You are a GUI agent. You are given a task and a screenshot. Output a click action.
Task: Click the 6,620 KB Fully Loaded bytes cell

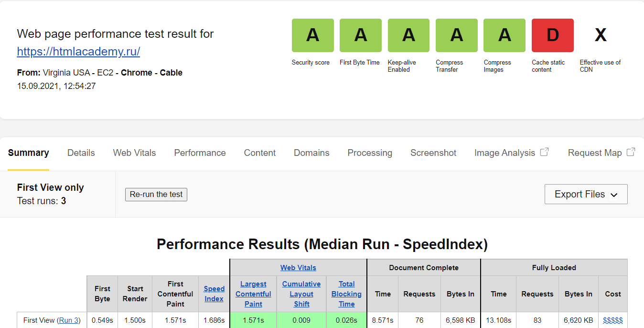[x=579, y=320]
